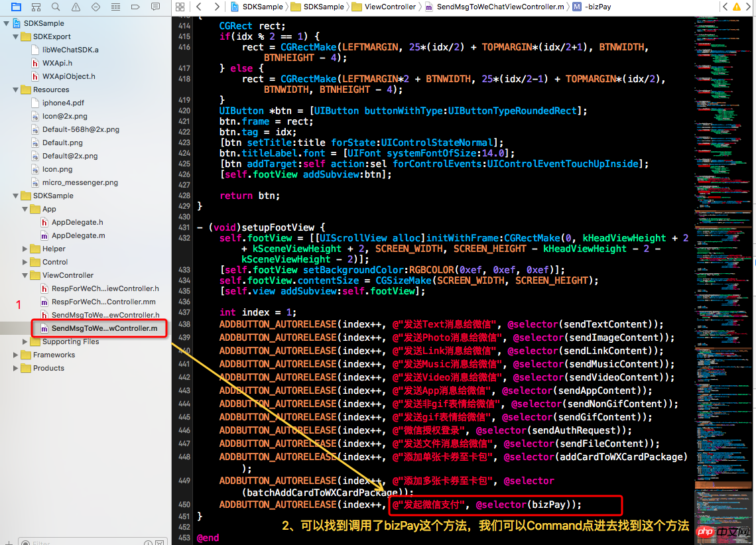
Task: Click the bizPay selector on line 450
Action: point(548,505)
